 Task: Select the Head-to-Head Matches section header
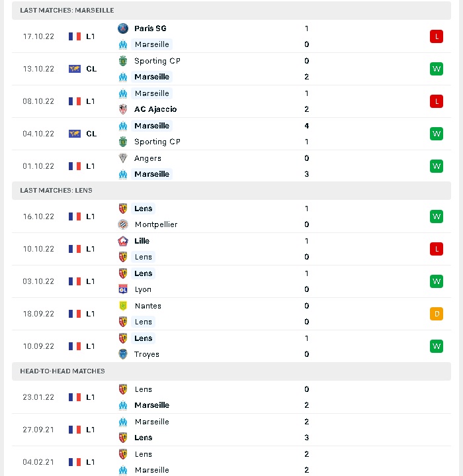pyautogui.click(x=232, y=371)
